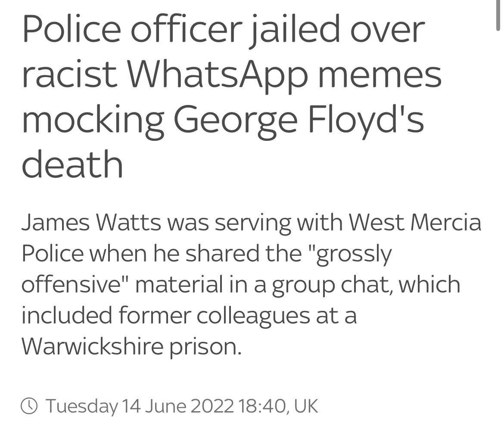Click the word 'racist' in the headline
504x428 pixels.
69,74
